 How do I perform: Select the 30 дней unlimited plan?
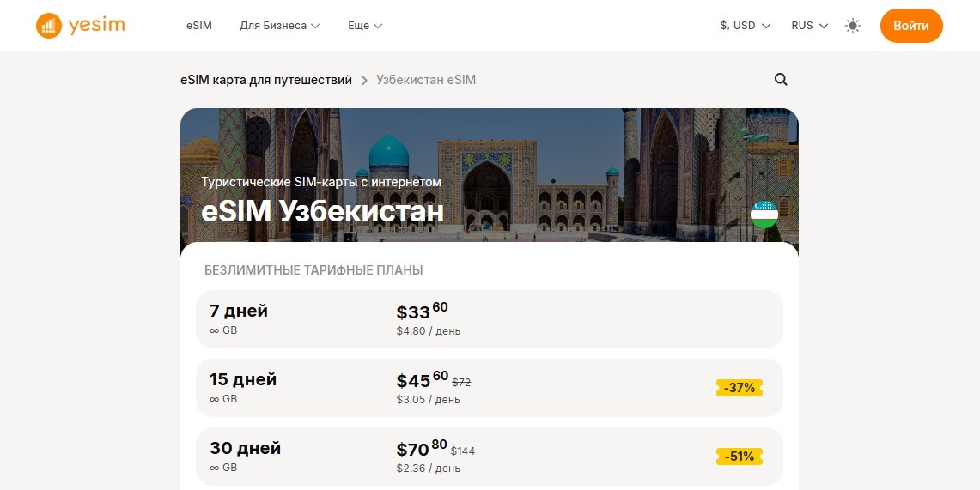click(489, 457)
